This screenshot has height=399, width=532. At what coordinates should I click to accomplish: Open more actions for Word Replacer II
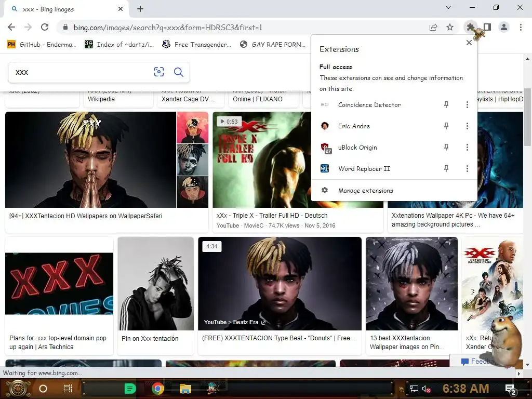coord(467,168)
